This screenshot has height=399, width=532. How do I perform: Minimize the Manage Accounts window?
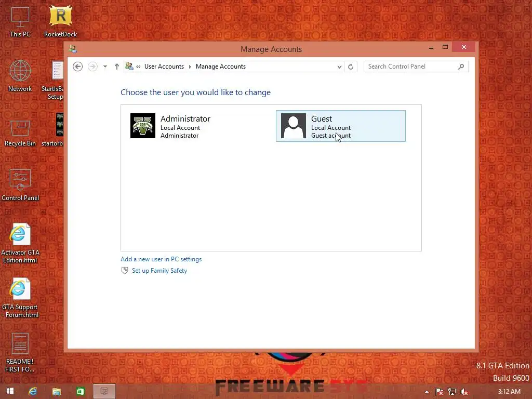pyautogui.click(x=431, y=47)
